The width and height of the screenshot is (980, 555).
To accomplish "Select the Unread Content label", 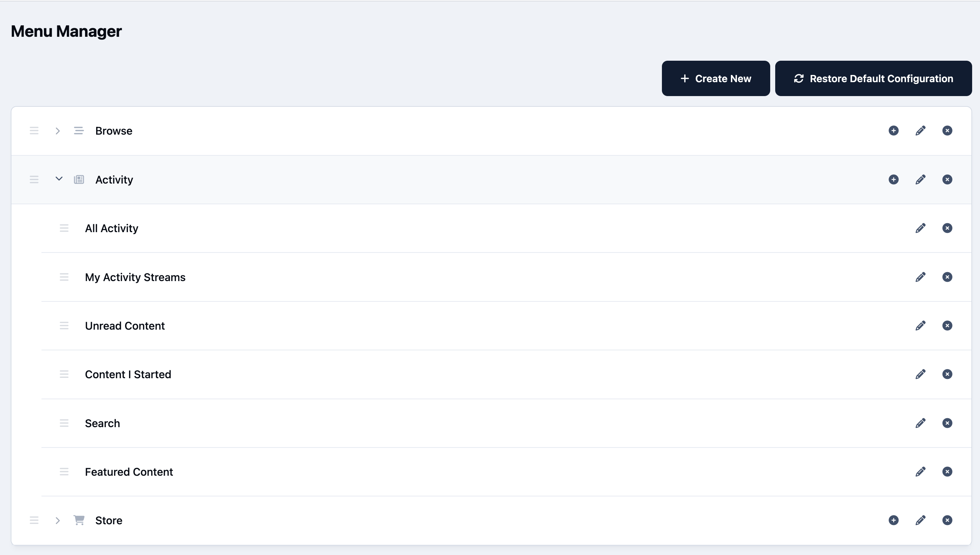I will (125, 326).
